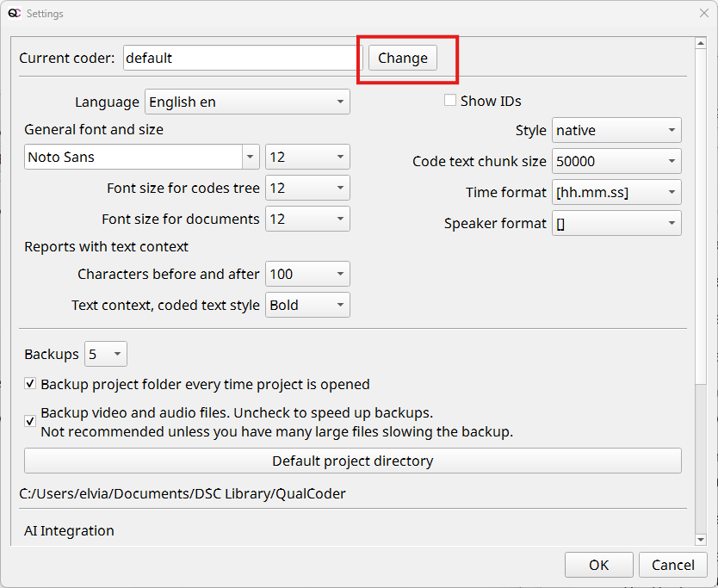This screenshot has height=588, width=718.
Task: Open the general font size dropdown
Action: [x=307, y=157]
